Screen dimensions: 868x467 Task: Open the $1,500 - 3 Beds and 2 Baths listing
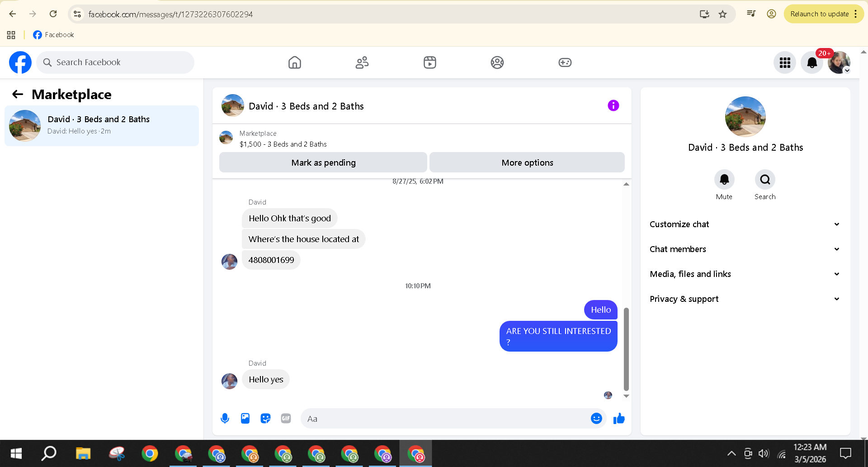(x=283, y=144)
